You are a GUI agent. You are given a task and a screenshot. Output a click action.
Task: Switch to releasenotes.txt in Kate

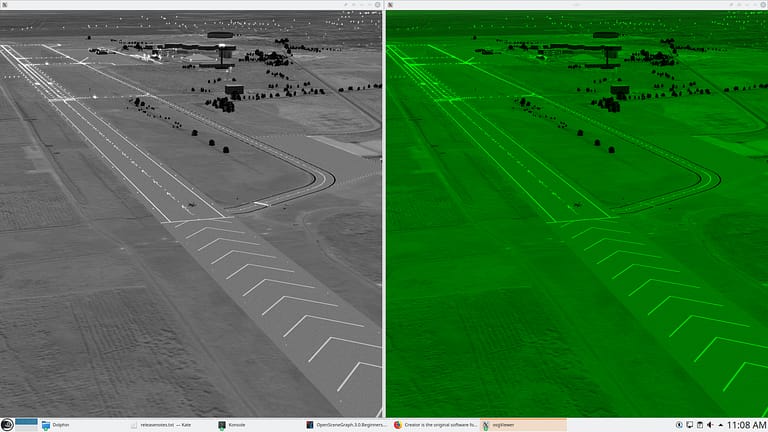point(165,425)
